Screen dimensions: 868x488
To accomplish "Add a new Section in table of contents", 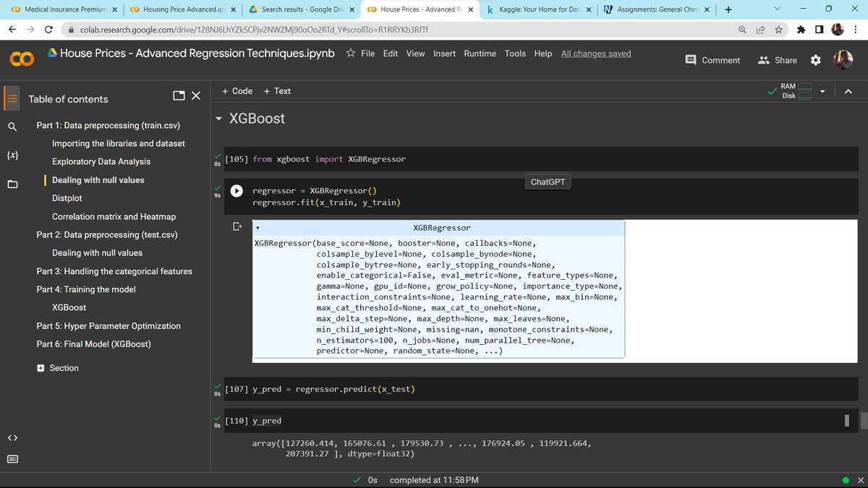I will 58,368.
